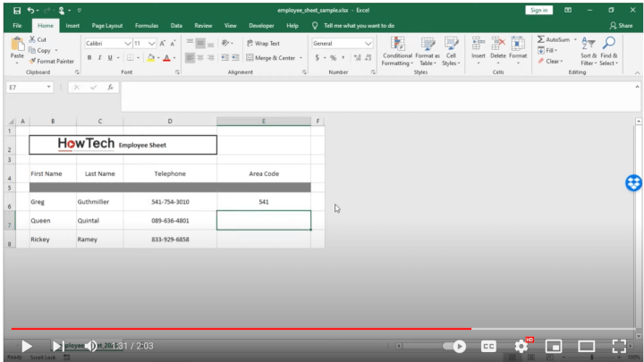This screenshot has width=644, height=362.
Task: Open the Name Box dropdown for E7
Action: click(49, 88)
